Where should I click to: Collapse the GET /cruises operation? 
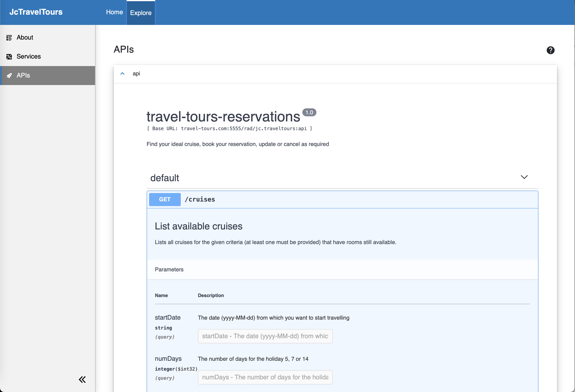(x=346, y=199)
